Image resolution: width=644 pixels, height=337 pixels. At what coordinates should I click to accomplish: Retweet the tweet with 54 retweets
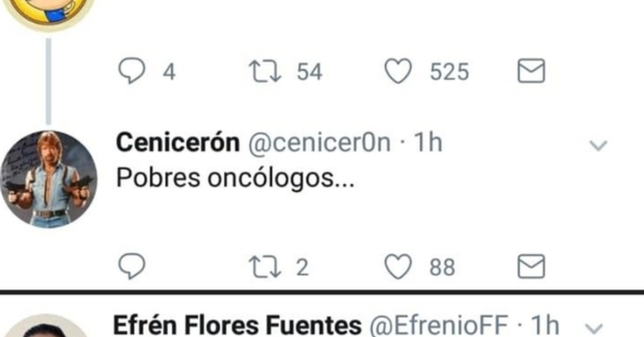click(265, 72)
